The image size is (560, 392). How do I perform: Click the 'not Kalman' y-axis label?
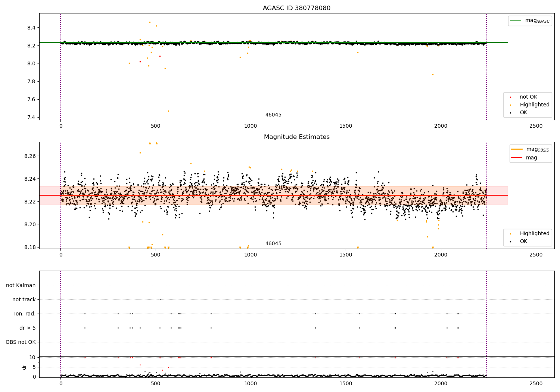tap(21, 286)
